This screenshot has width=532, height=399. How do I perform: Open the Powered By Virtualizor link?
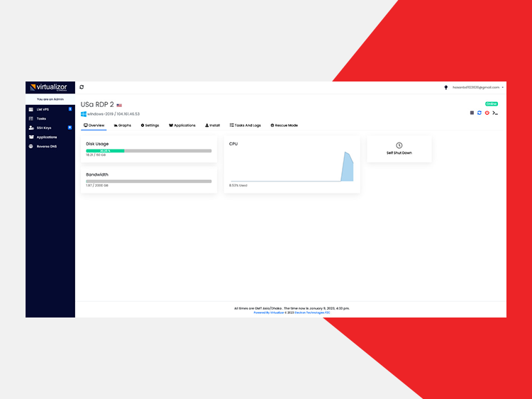[x=269, y=313]
